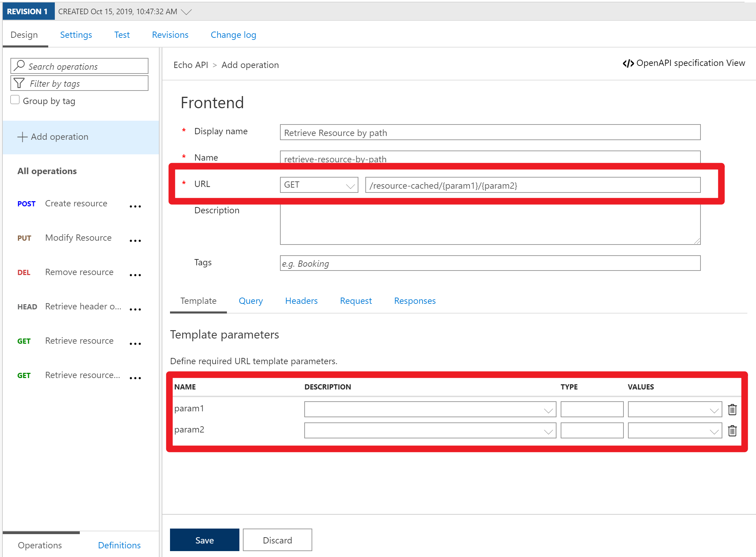This screenshot has height=557, width=756.
Task: Enable the Group by tag checkbox
Action: [x=15, y=100]
